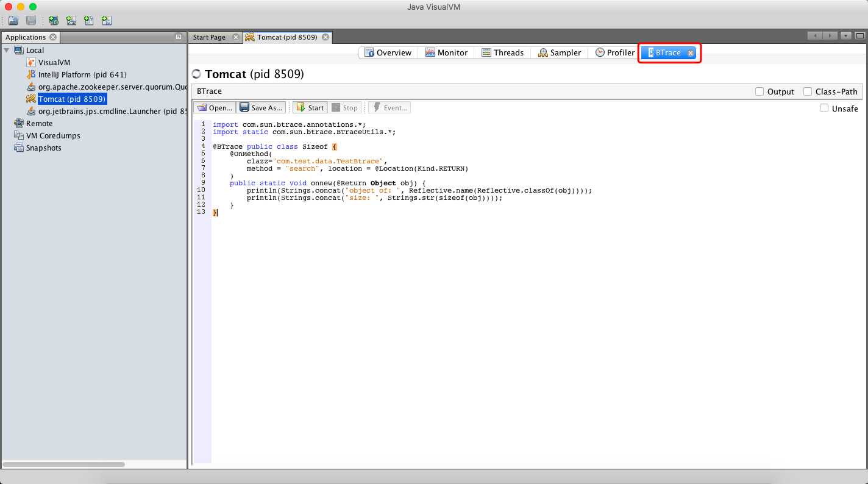Click the IntelliJ Platform icon in the tree
Screen dimensions: 868x484
pos(31,74)
